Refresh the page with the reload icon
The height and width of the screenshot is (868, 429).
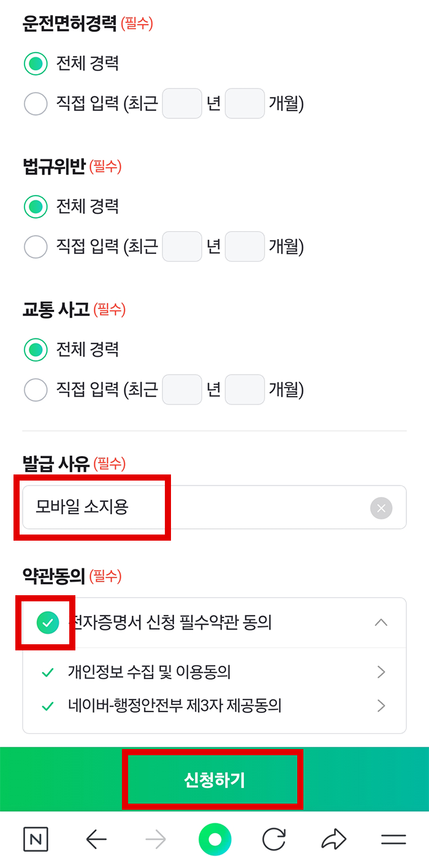tap(274, 839)
